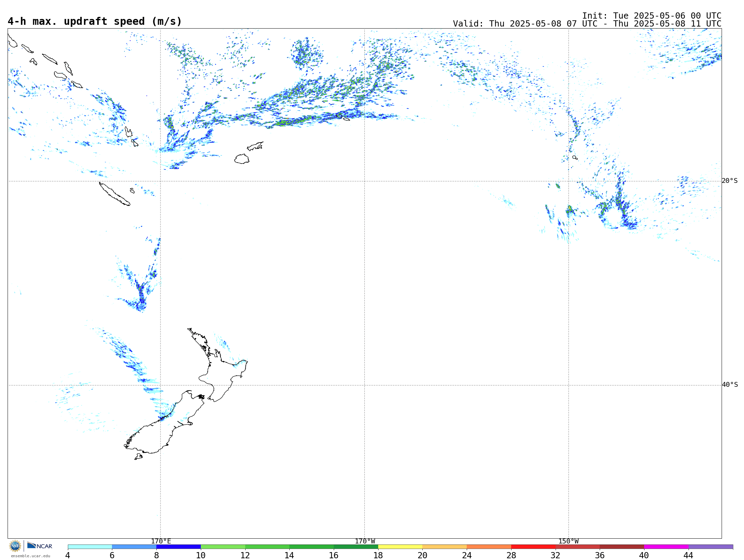Click the colorbar tick label '16'
The height and width of the screenshot is (560, 744).
click(334, 556)
